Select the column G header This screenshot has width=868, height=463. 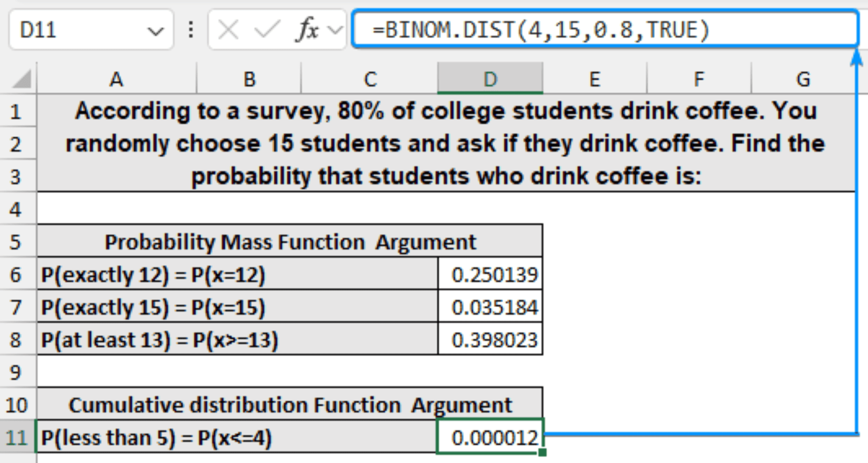pos(802,80)
